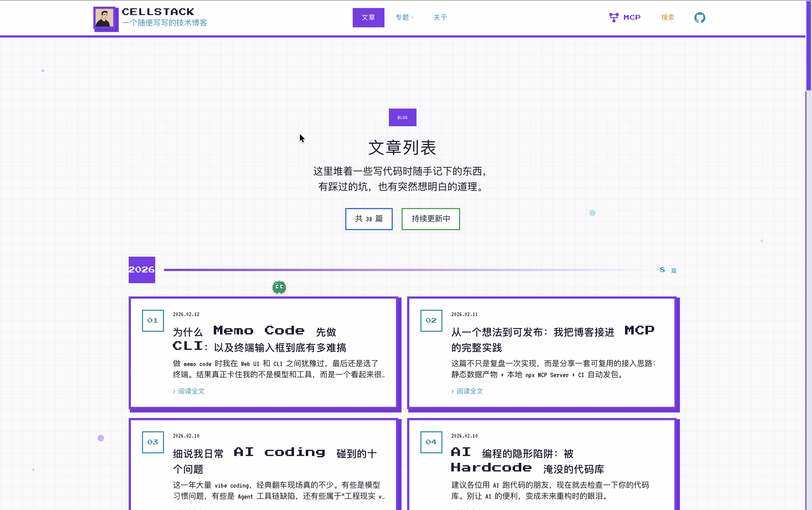Open the 关于 navigation item

coord(440,17)
